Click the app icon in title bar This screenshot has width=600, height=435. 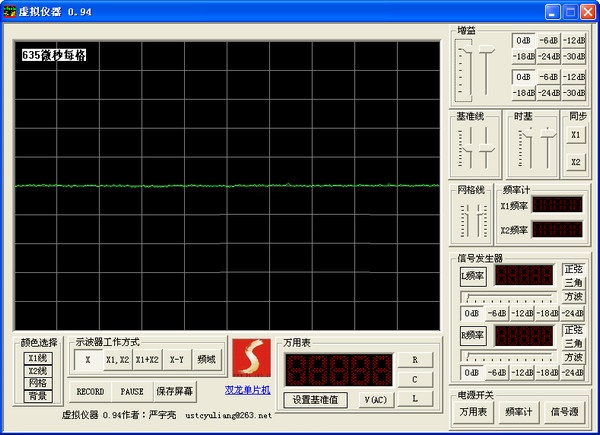(10, 11)
